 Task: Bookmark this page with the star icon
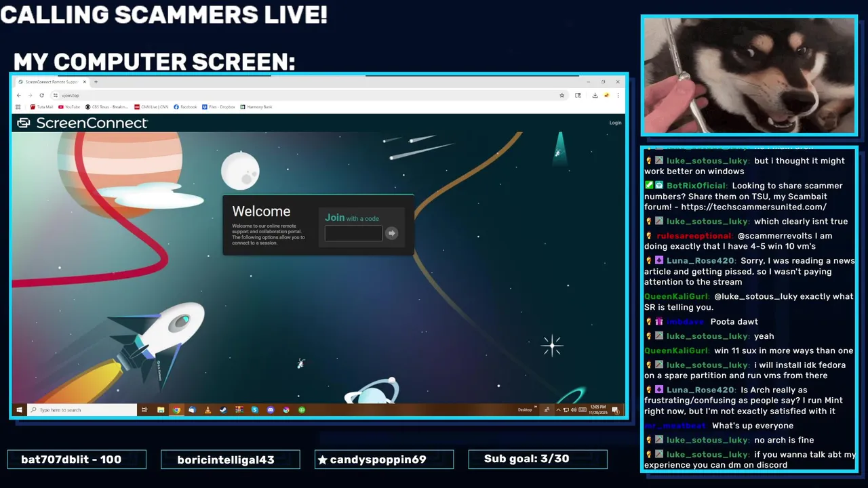[561, 96]
